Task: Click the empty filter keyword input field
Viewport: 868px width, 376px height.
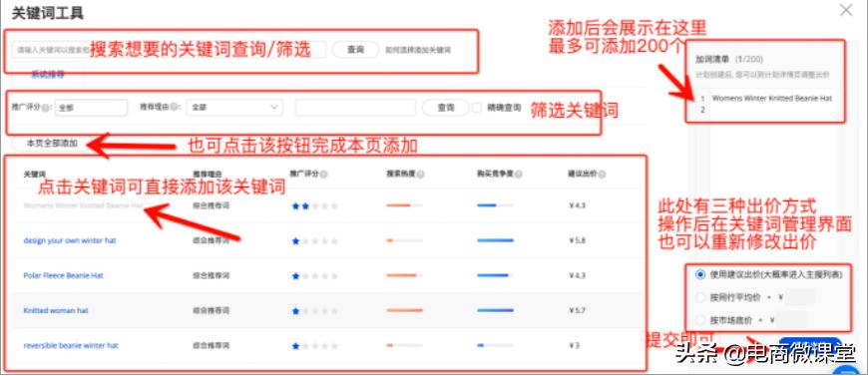Action: (x=355, y=108)
